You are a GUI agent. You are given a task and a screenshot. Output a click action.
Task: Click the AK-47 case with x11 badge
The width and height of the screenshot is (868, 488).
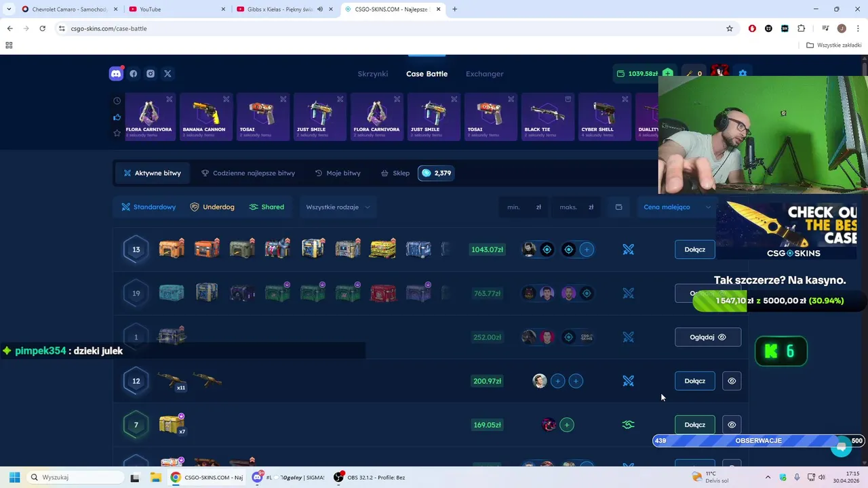tap(172, 381)
